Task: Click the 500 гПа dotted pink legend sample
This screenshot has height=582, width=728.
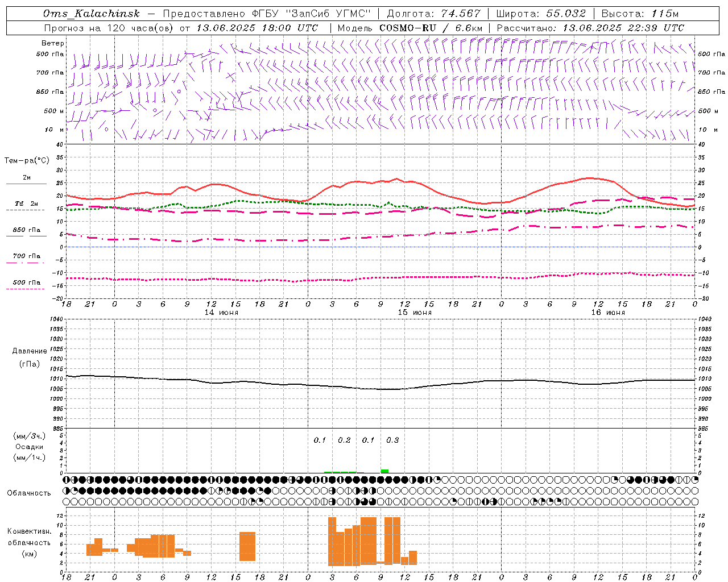Action: [x=25, y=289]
